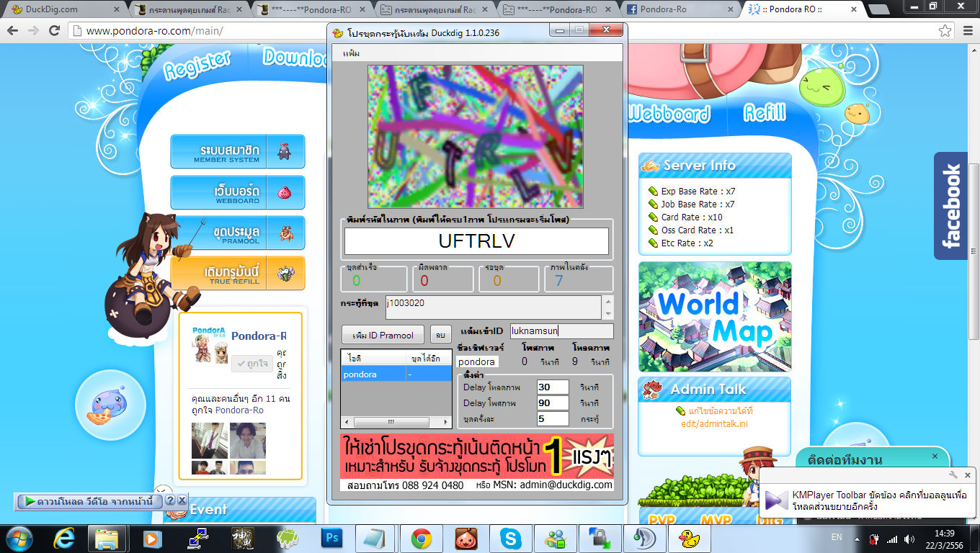Viewport: 980px width, 553px height.
Task: Click the Duckdig rental ad banner
Action: tap(477, 462)
